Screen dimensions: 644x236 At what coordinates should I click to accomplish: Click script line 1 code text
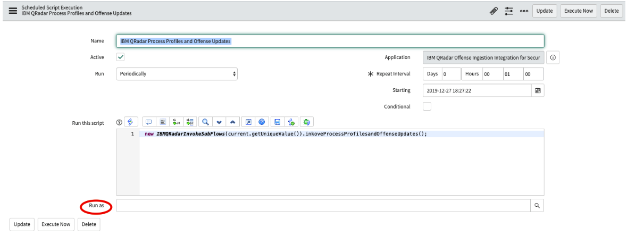[286, 134]
